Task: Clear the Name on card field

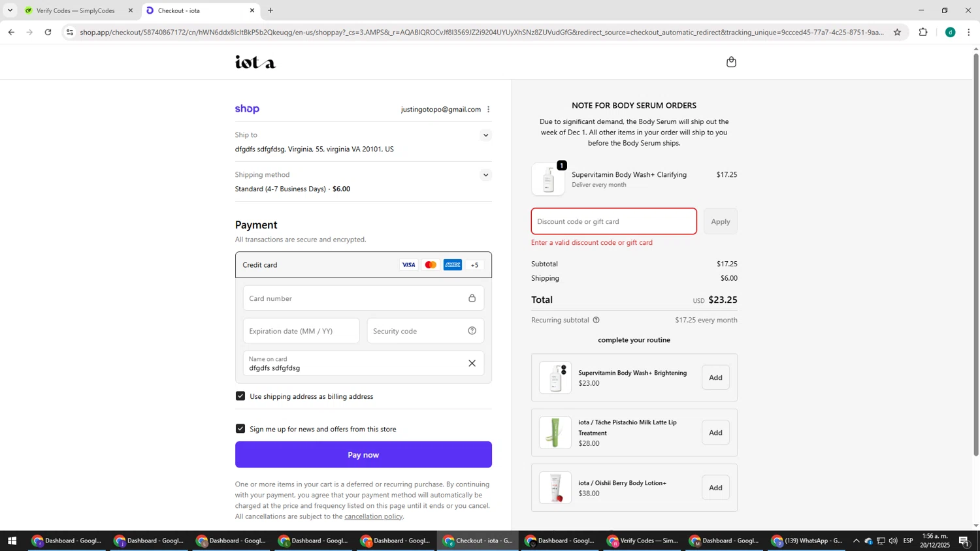Action: pyautogui.click(x=472, y=364)
